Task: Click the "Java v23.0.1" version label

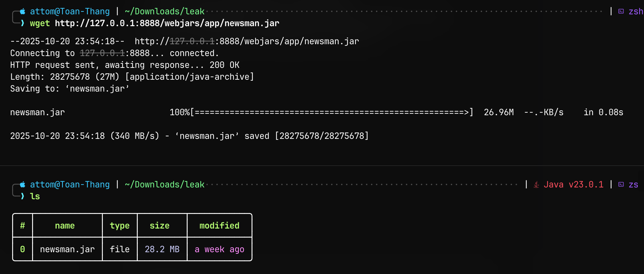Action: [x=574, y=185]
